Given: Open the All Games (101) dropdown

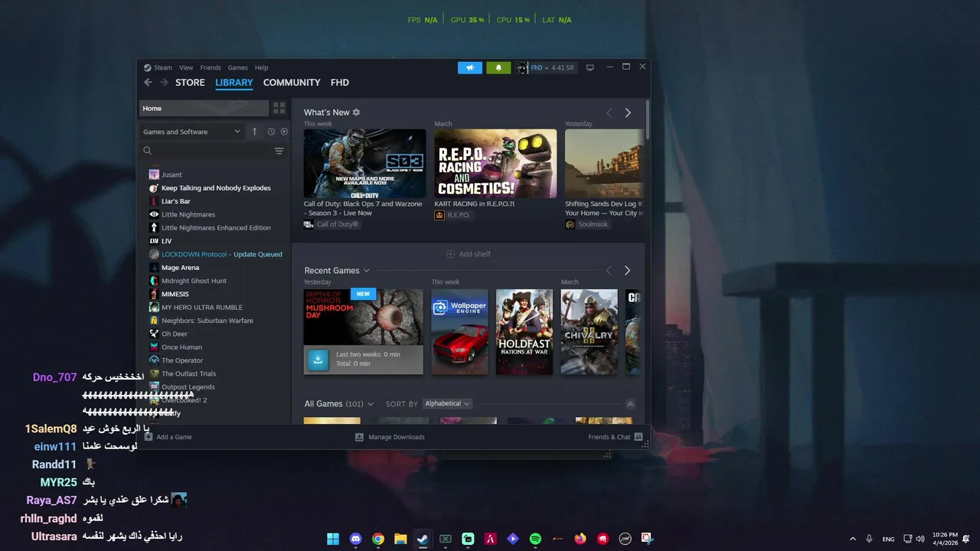Looking at the screenshot, I should coord(371,404).
